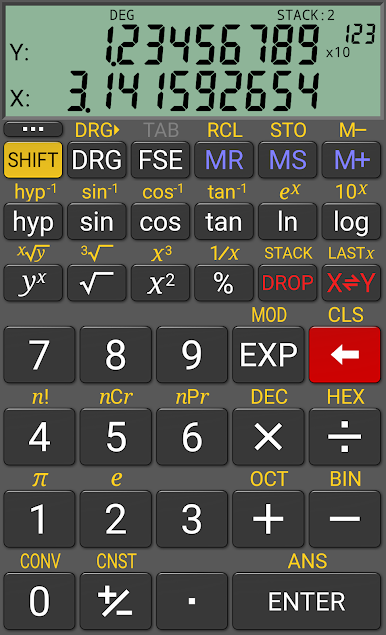
Task: Tap the percent key
Action: (x=224, y=283)
